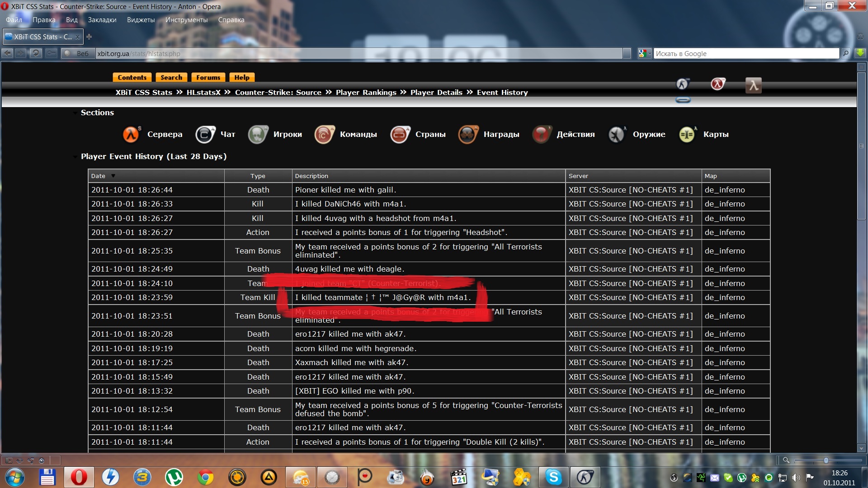The width and height of the screenshot is (868, 488).
Task: Open uTorrent from the taskbar
Action: (174, 477)
